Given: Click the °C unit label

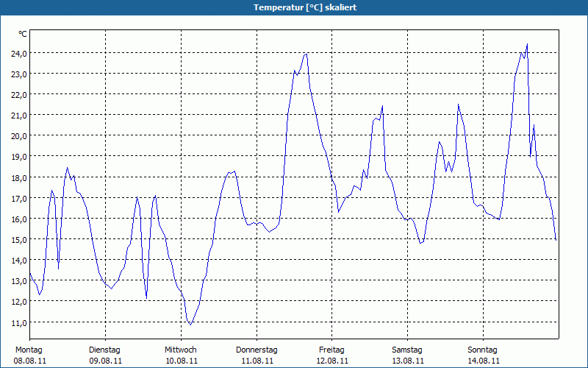Looking at the screenshot, I should [x=23, y=34].
